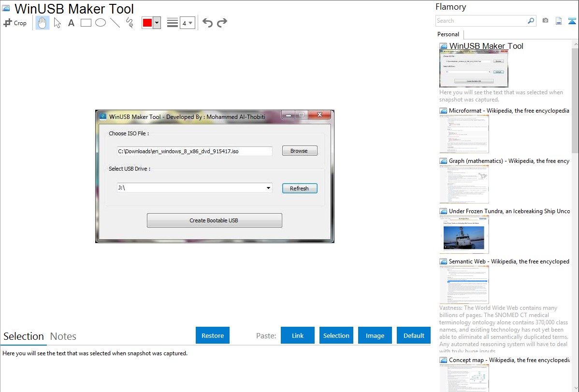Click the Flamory search field
The width and height of the screenshot is (579, 392).
point(481,21)
